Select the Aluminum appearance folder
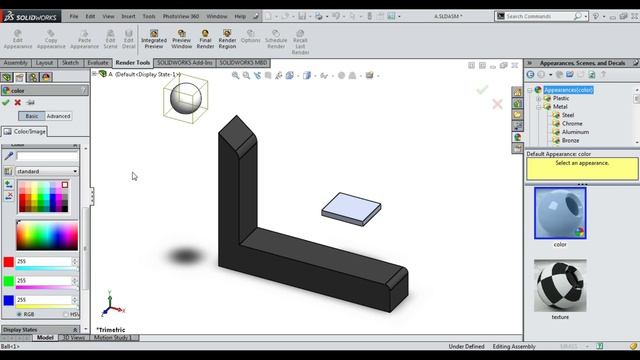The image size is (640, 360). pos(575,132)
